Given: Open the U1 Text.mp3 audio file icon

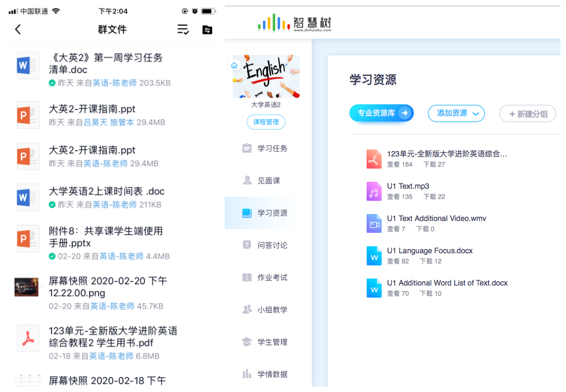Looking at the screenshot, I should (374, 191).
